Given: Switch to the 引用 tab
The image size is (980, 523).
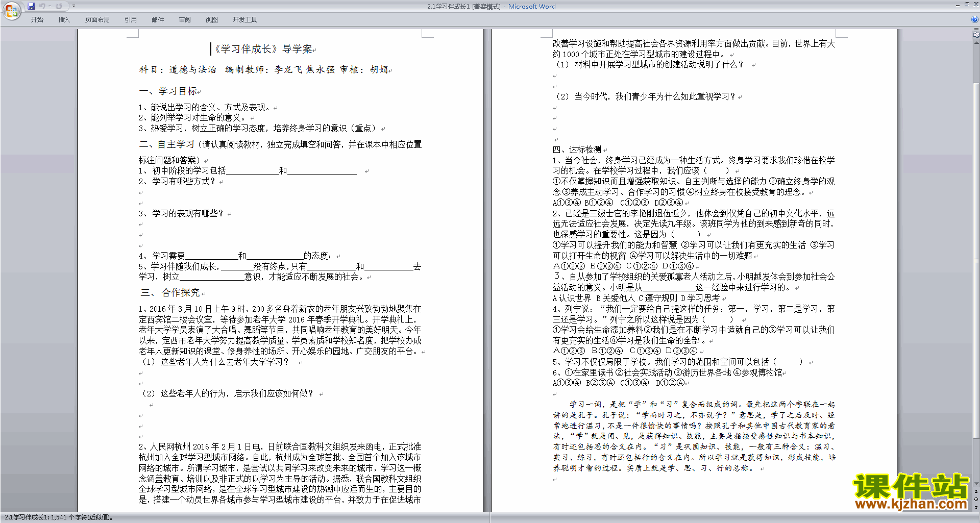Looking at the screenshot, I should coord(131,20).
